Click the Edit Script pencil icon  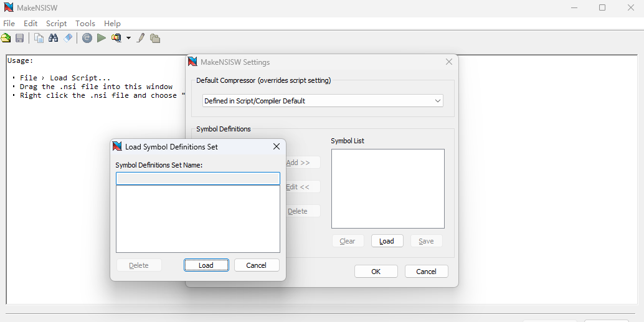tap(141, 38)
